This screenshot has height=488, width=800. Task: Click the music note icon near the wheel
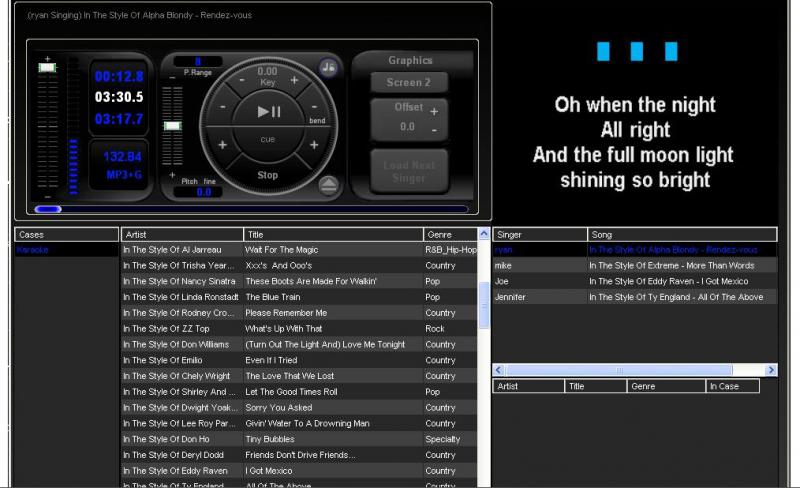pos(328,67)
